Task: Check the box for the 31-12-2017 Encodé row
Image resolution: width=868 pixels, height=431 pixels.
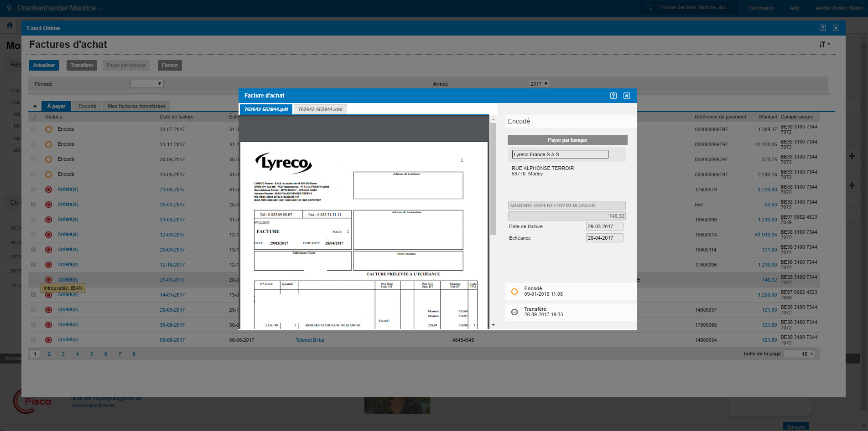Action: point(33,144)
